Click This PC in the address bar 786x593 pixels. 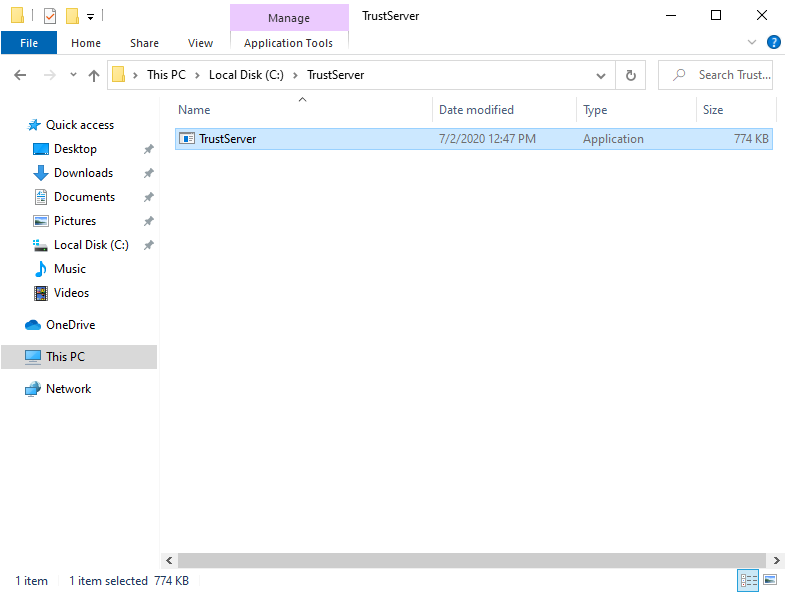166,75
